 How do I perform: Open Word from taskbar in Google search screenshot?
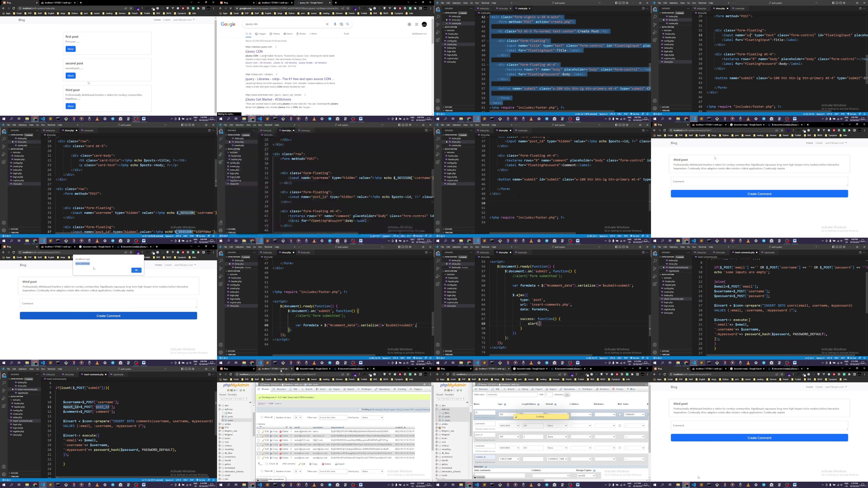pyautogui.click(x=361, y=119)
